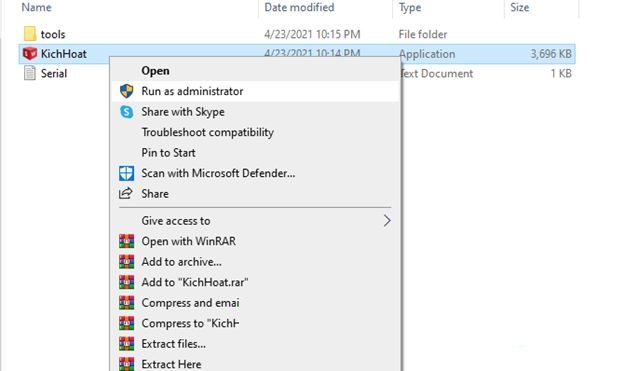This screenshot has width=624, height=371.
Task: Click the Application type cell
Action: (427, 54)
